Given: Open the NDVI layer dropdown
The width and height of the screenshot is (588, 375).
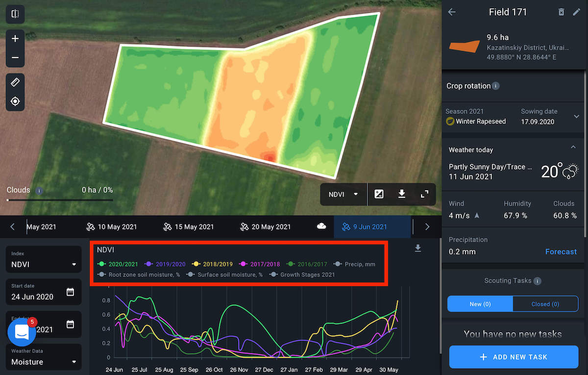Looking at the screenshot, I should click(x=343, y=194).
